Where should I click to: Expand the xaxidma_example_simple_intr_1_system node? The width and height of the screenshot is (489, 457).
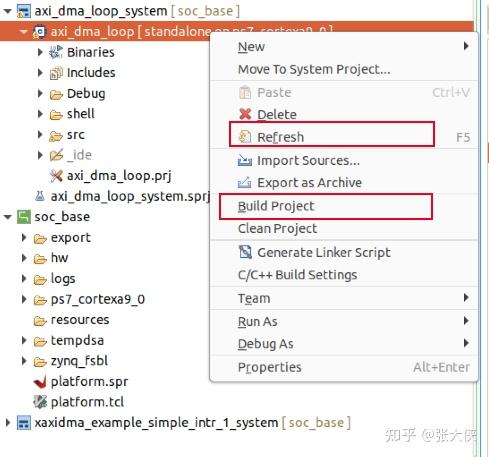[x=8, y=423]
